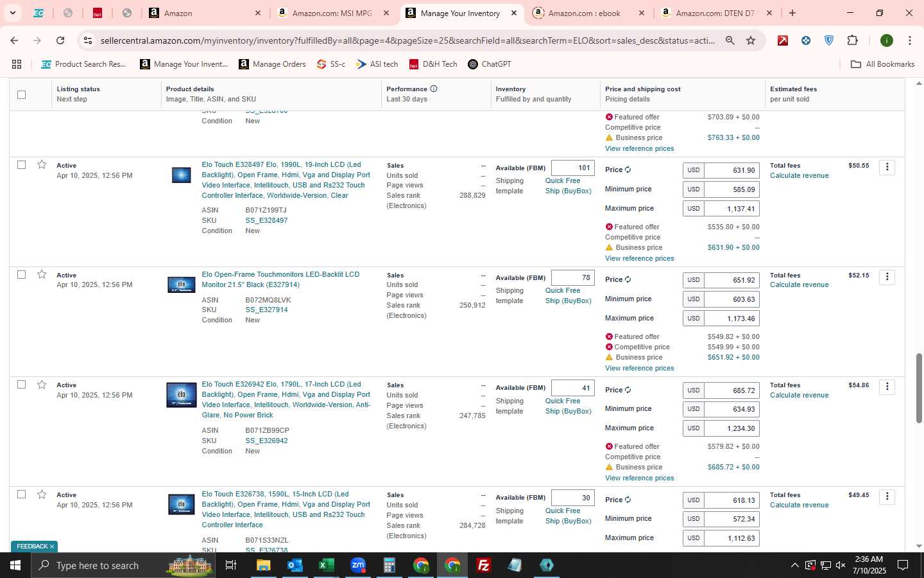
Task: Open Outlook from the taskbar
Action: click(295, 565)
